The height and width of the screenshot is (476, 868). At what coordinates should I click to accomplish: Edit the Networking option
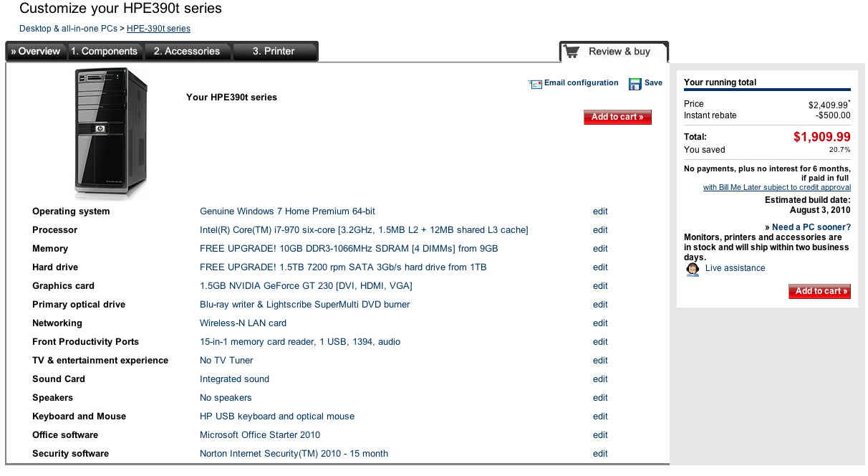pos(600,323)
